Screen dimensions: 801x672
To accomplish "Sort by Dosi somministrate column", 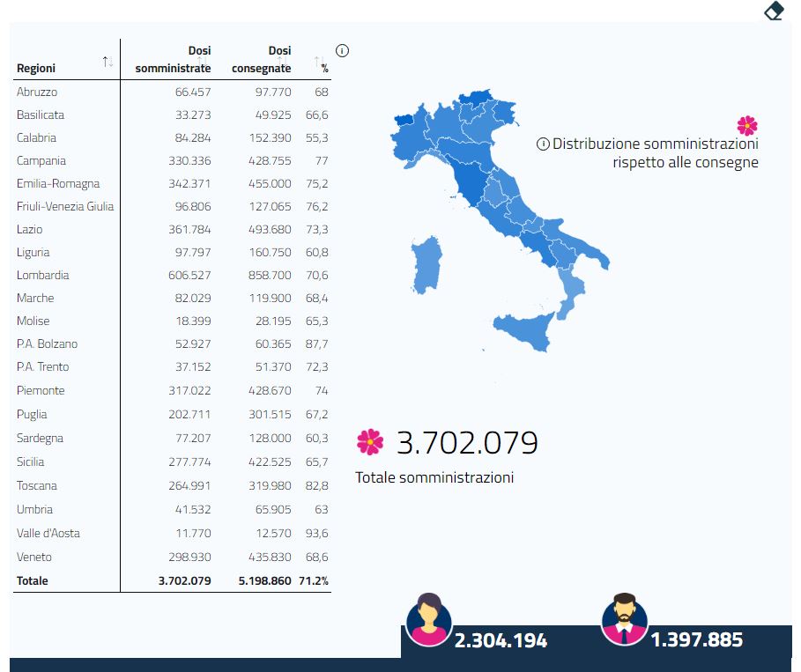I will point(202,63).
